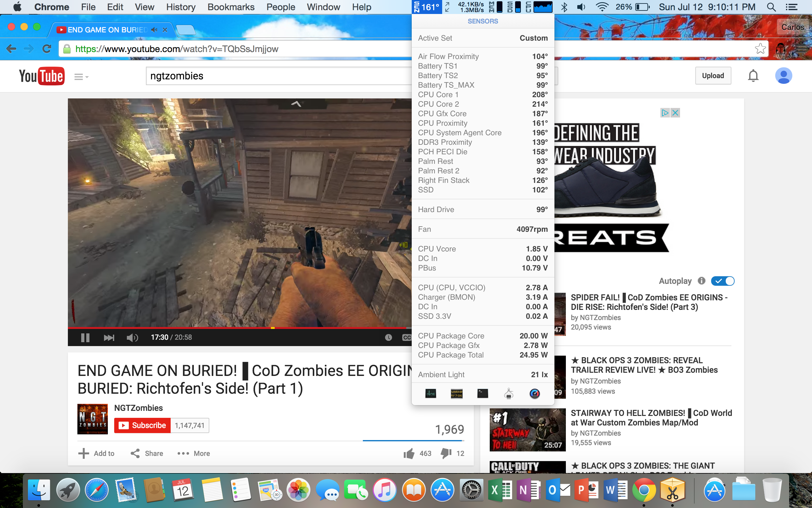Screen dimensions: 812x508
Task: Open Spotlight search icon
Action: [771, 7]
